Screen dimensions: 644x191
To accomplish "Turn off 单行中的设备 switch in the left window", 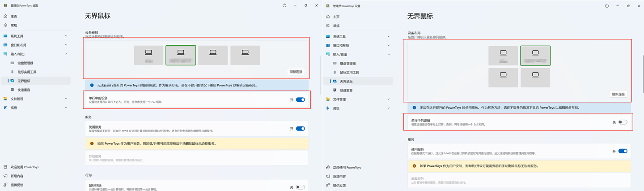I will pos(301,100).
